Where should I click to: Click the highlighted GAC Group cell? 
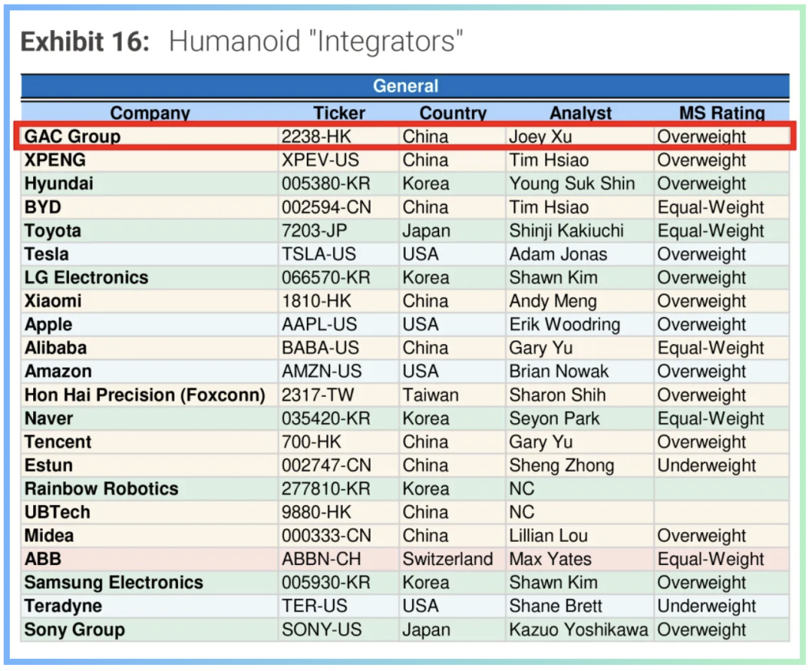point(72,137)
